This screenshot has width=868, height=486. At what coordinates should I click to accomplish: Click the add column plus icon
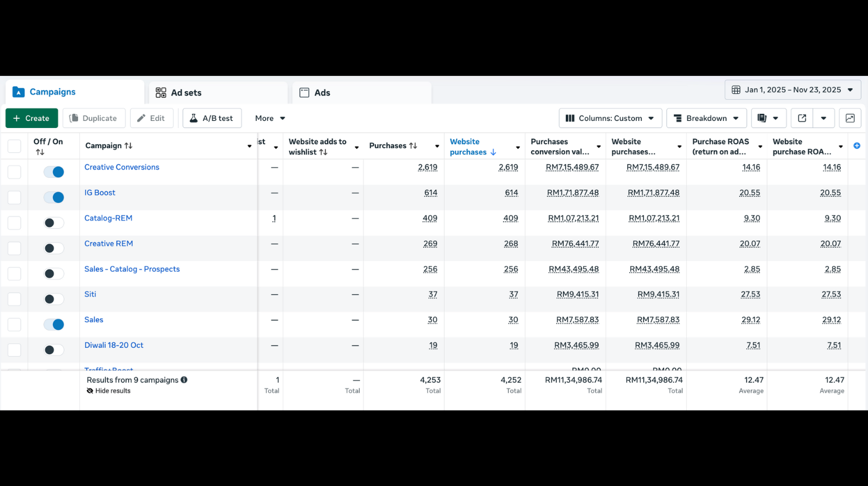tap(857, 146)
